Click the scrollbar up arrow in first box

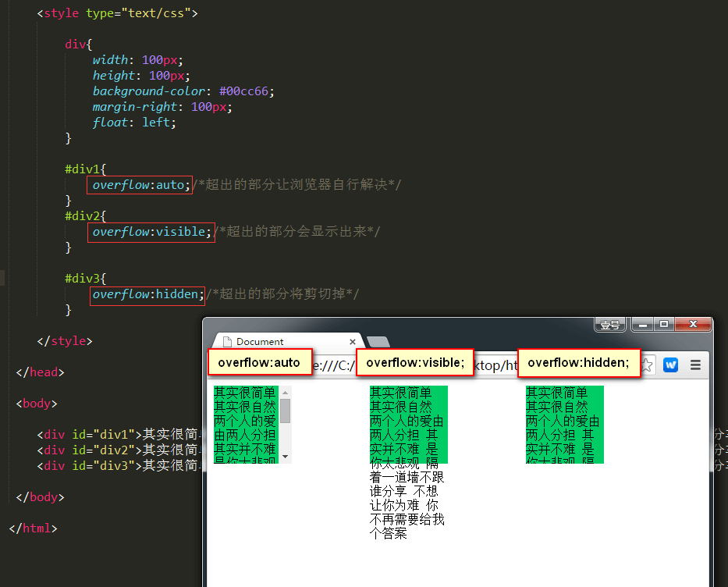pyautogui.click(x=285, y=393)
